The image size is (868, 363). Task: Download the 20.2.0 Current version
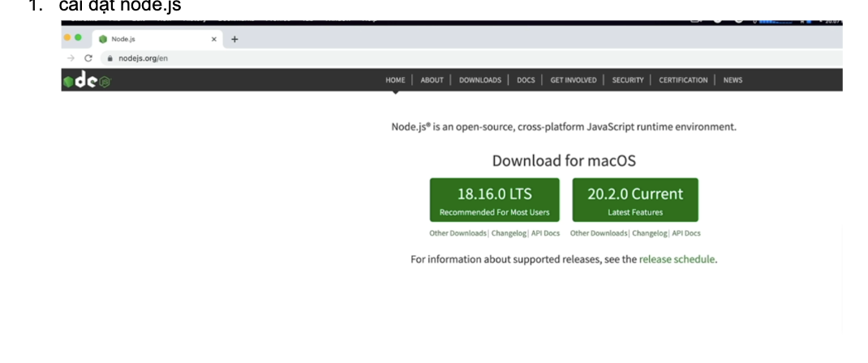click(x=635, y=200)
